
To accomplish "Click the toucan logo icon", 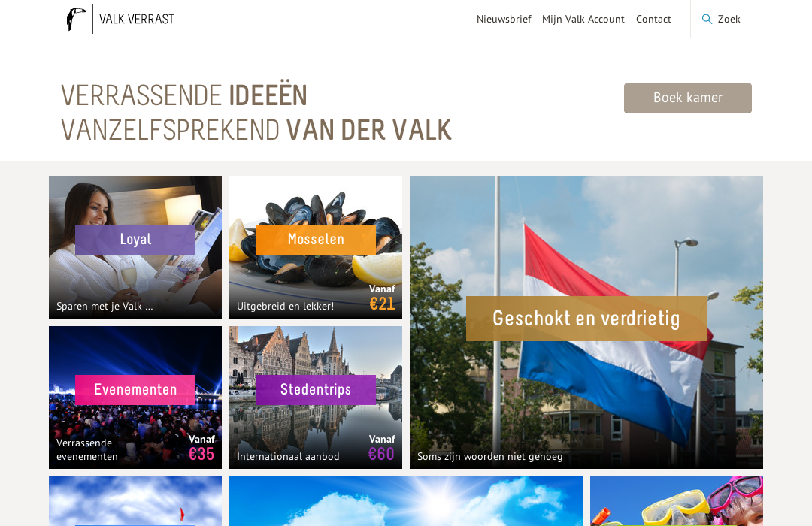I will 76,19.
